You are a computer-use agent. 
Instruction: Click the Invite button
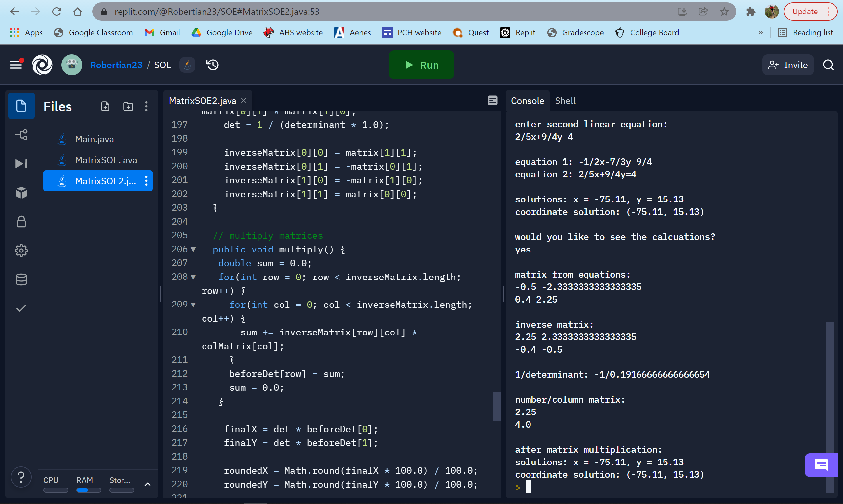[x=788, y=65]
